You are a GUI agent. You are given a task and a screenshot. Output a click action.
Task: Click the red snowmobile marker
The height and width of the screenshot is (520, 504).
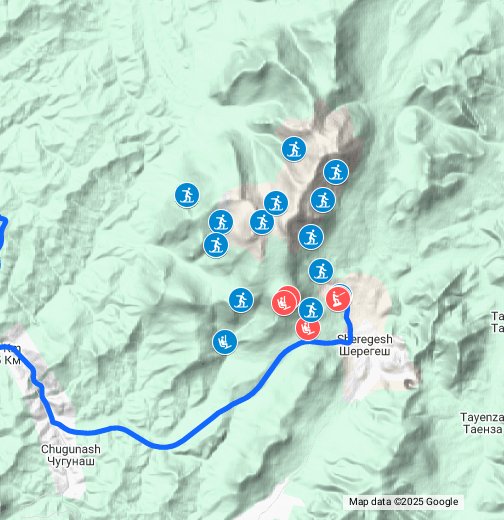pos(338,299)
